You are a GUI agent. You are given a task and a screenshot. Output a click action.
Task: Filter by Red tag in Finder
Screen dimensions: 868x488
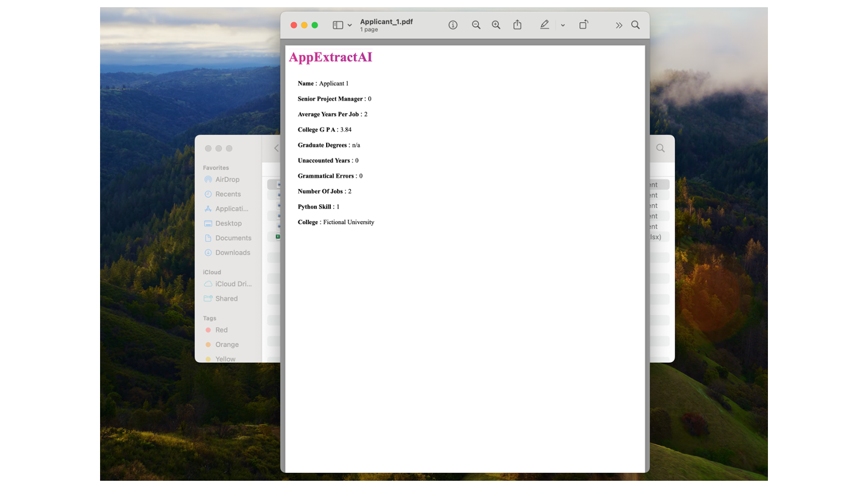pos(221,330)
